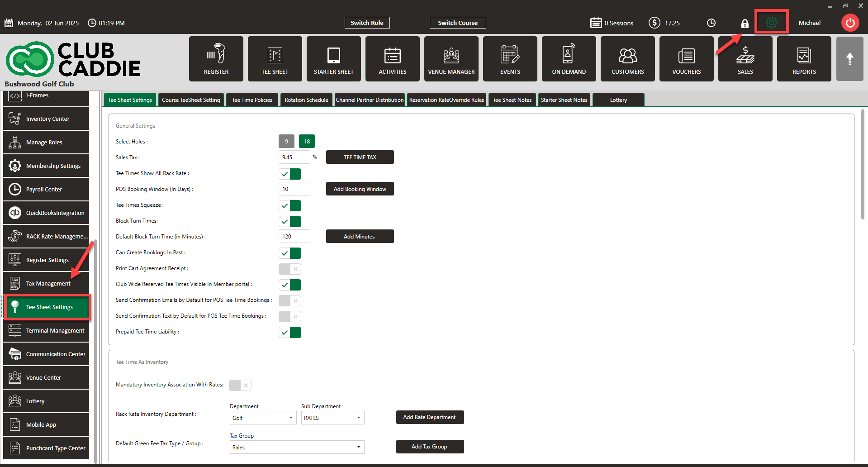
Task: Open the Activities module
Action: click(393, 59)
